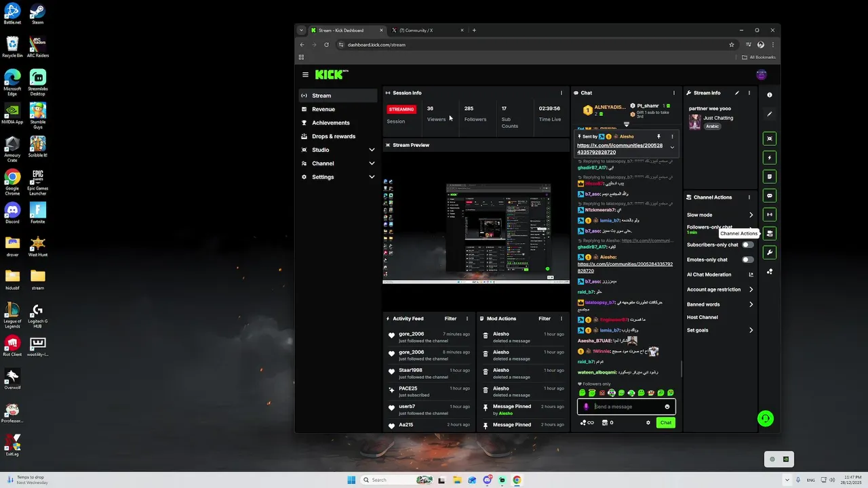The height and width of the screenshot is (488, 868).
Task: Click the Chrome address bar
Action: (536, 45)
